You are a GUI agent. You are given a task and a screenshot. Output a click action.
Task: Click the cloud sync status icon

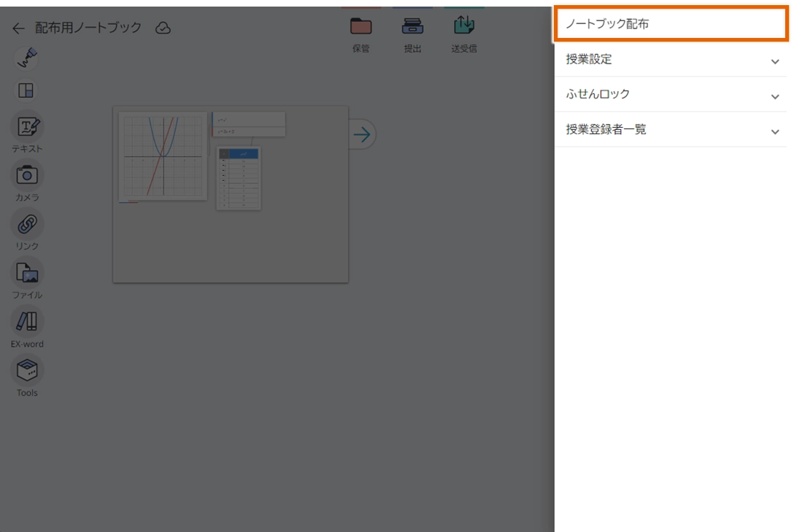[x=163, y=28]
